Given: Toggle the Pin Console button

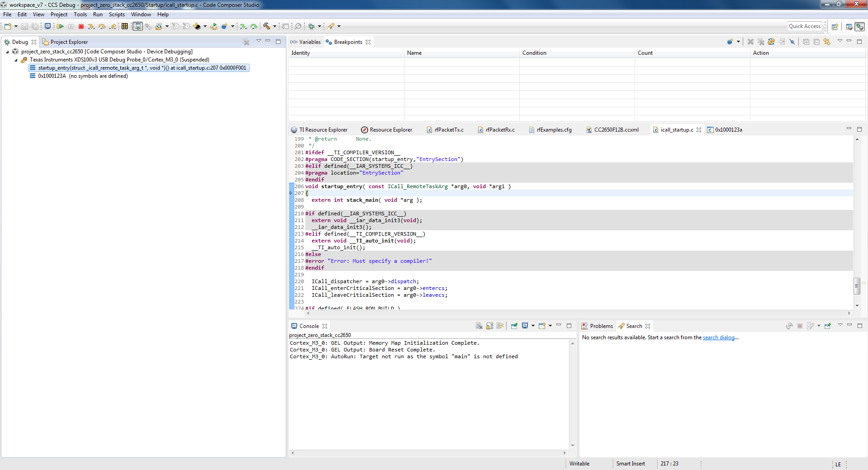Looking at the screenshot, I should pos(514,326).
